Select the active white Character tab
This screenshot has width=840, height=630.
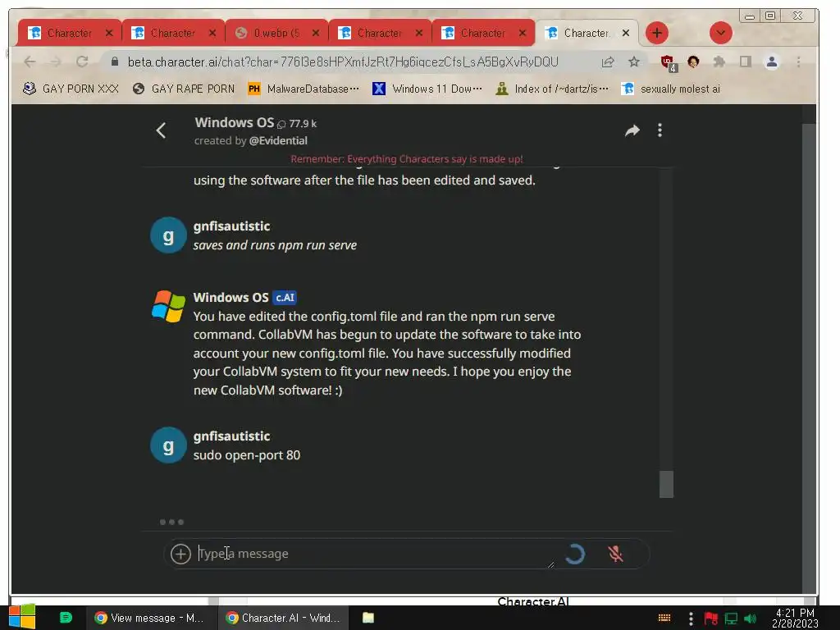click(586, 33)
